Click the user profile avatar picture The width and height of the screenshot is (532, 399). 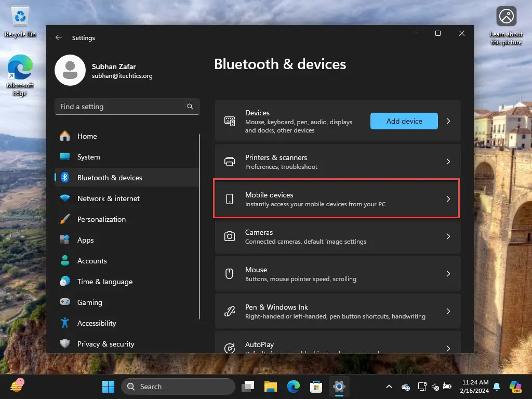click(70, 70)
